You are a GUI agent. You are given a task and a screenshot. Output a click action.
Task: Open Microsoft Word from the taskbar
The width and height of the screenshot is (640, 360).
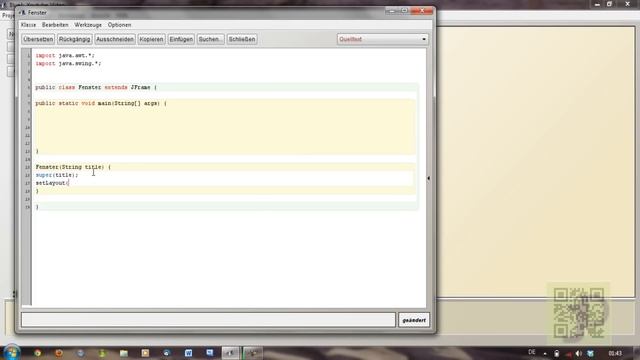pos(188,353)
